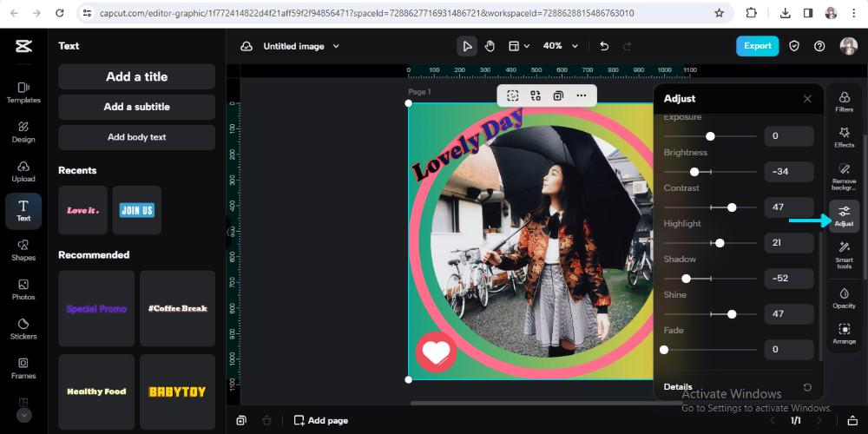Viewport: 868px width, 434px height.
Task: Click the redo arrow
Action: pyautogui.click(x=627, y=47)
